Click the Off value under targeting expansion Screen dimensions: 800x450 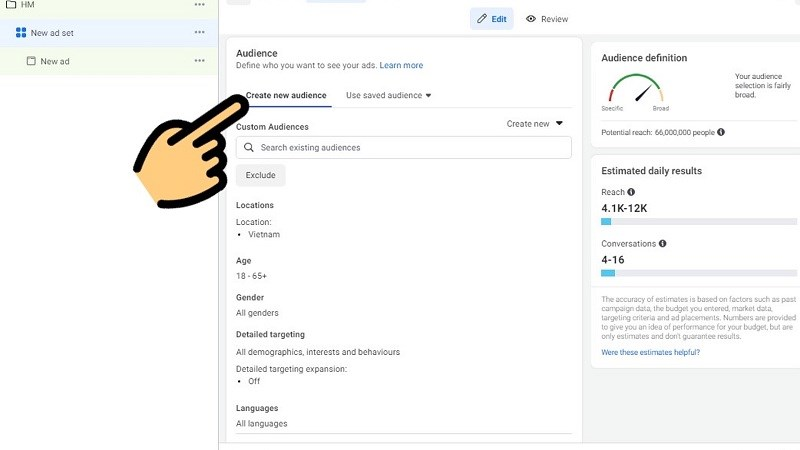[x=254, y=381]
